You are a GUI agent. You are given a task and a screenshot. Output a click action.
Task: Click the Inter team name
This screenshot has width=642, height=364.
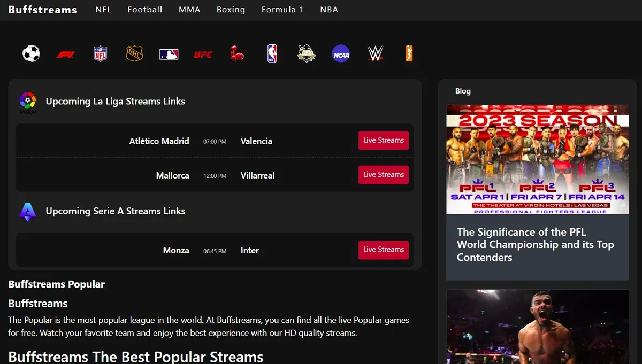click(x=250, y=250)
